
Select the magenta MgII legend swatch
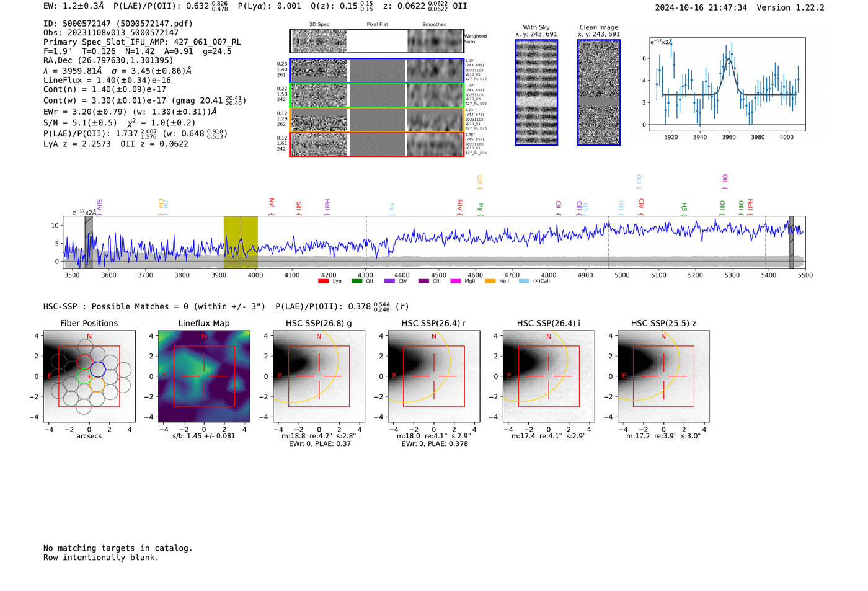point(456,281)
